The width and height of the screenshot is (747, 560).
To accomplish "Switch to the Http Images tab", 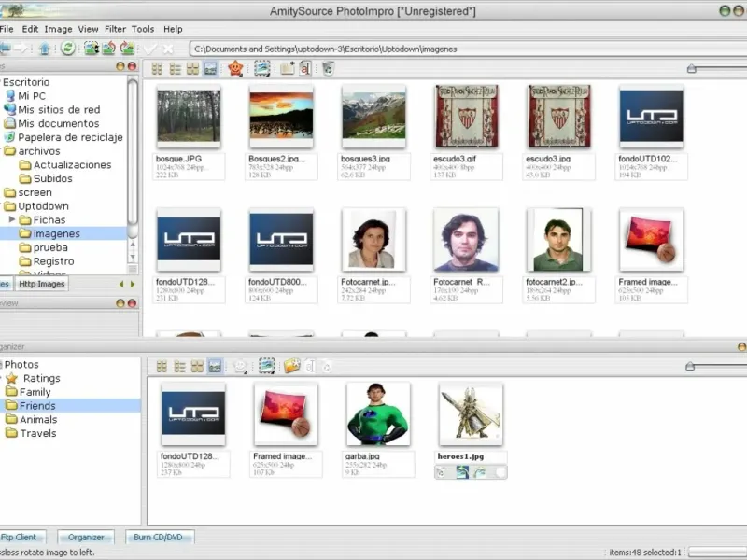I will [42, 284].
